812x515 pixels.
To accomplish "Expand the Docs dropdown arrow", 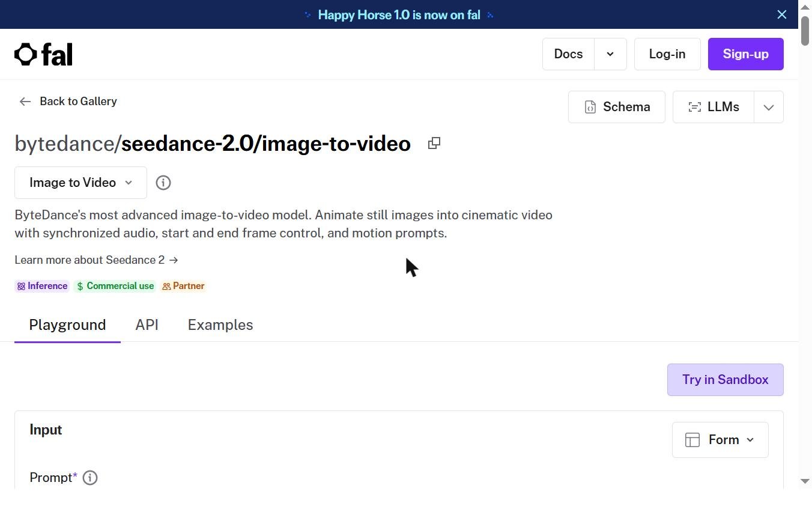I will click(x=610, y=54).
